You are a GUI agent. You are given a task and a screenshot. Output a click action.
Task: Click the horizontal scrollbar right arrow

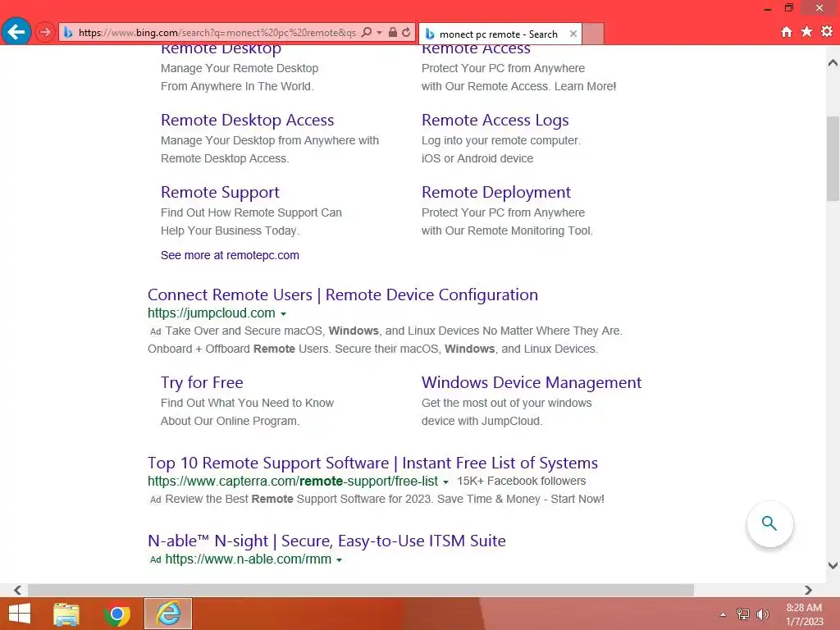[808, 590]
